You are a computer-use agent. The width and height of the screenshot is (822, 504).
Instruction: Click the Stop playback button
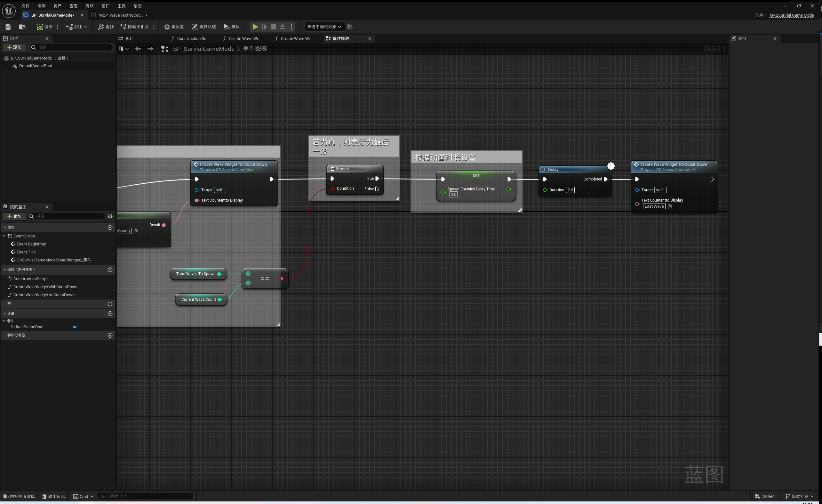pos(274,27)
